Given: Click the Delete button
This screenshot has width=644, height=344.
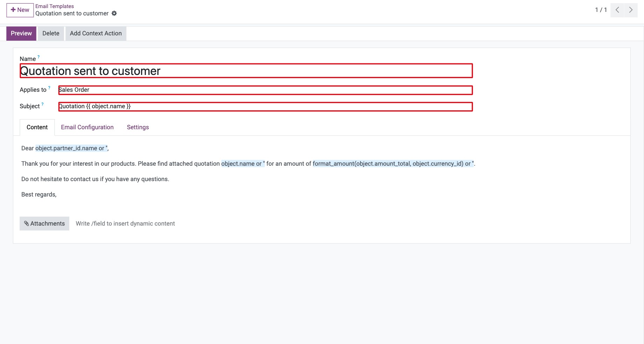Looking at the screenshot, I should tap(51, 34).
